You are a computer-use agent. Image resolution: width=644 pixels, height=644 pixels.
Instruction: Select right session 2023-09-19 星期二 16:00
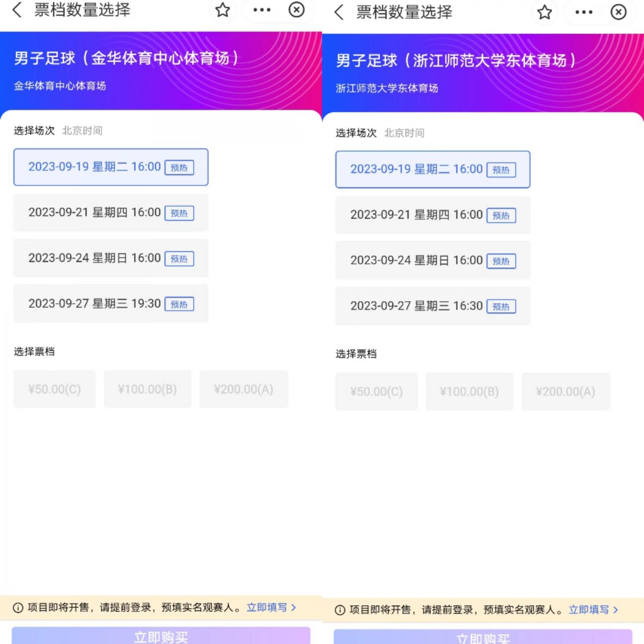[433, 169]
